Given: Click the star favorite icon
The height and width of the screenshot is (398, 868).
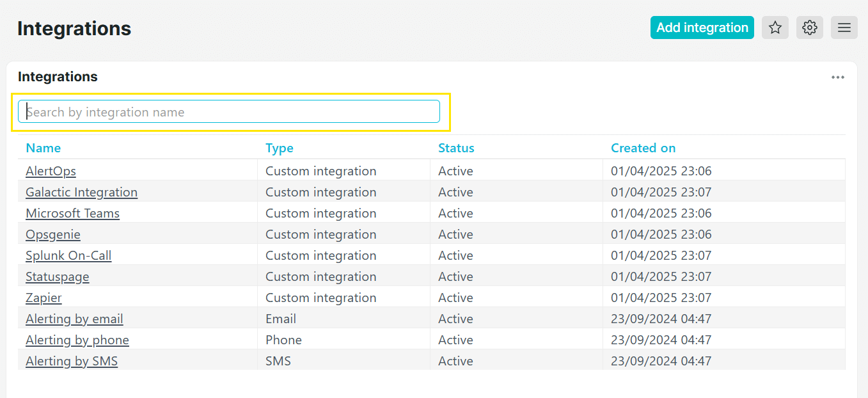Looking at the screenshot, I should [x=775, y=28].
